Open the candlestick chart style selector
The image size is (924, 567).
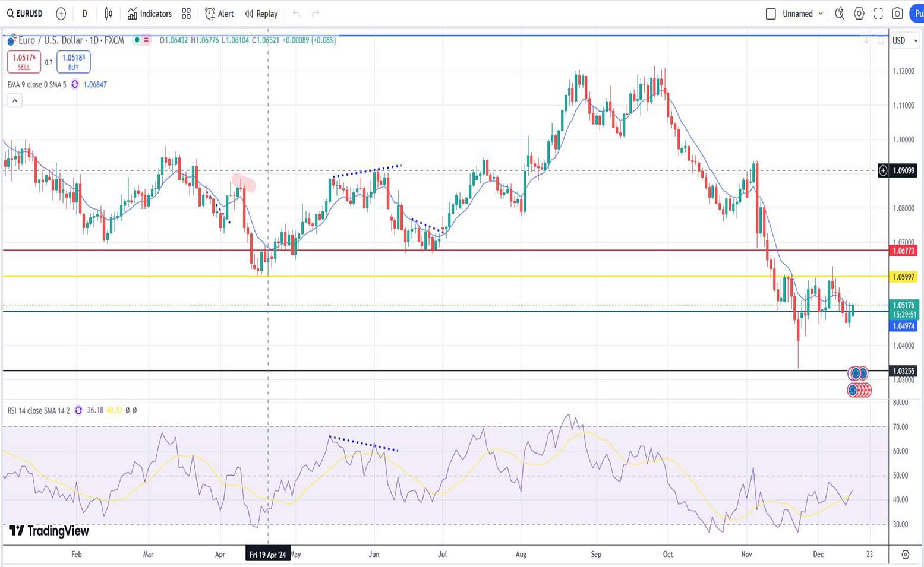click(108, 14)
